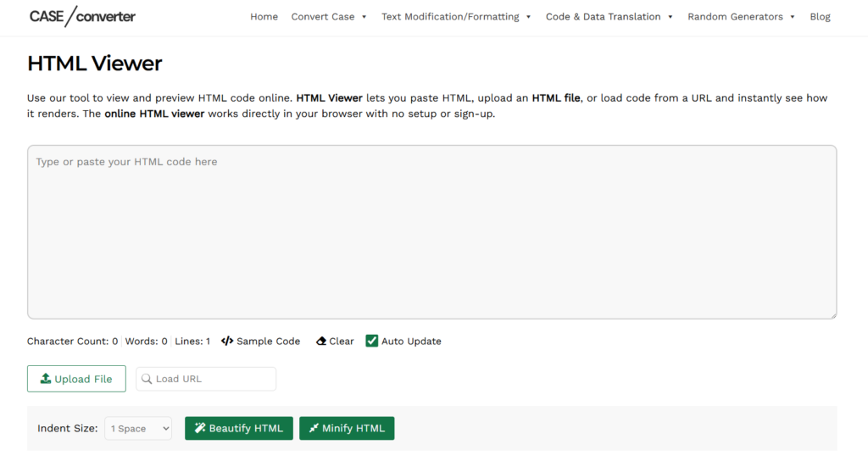The image size is (868, 461).
Task: Uncheck the Auto Update checkbox
Action: tap(372, 341)
